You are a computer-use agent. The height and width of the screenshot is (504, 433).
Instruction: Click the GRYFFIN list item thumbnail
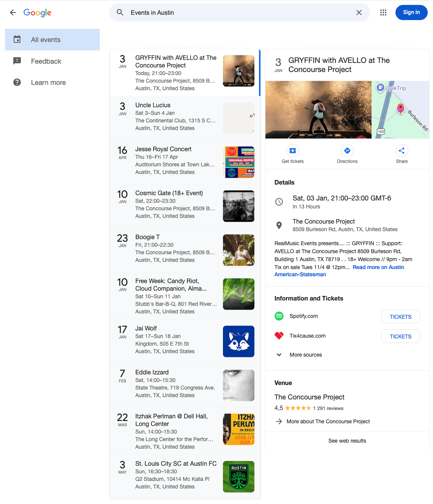point(238,71)
